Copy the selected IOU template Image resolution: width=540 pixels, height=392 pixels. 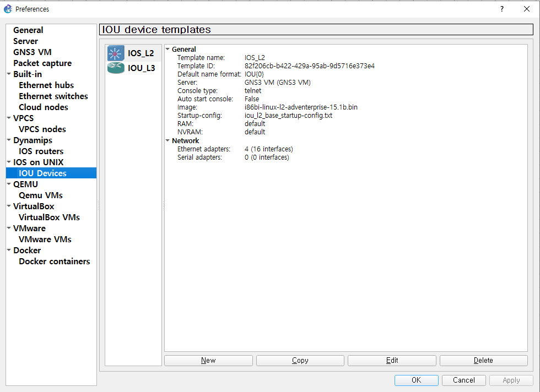[300, 360]
